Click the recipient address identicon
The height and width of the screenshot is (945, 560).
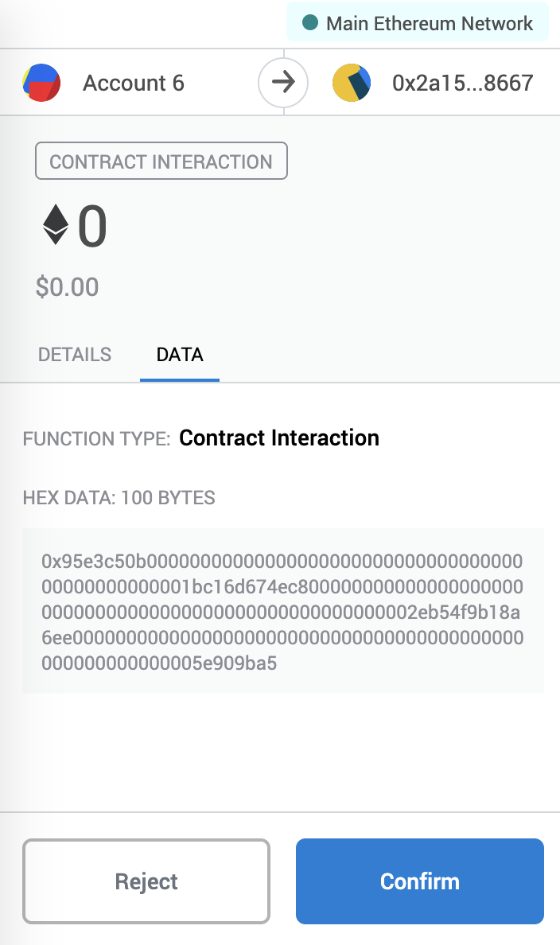(352, 82)
